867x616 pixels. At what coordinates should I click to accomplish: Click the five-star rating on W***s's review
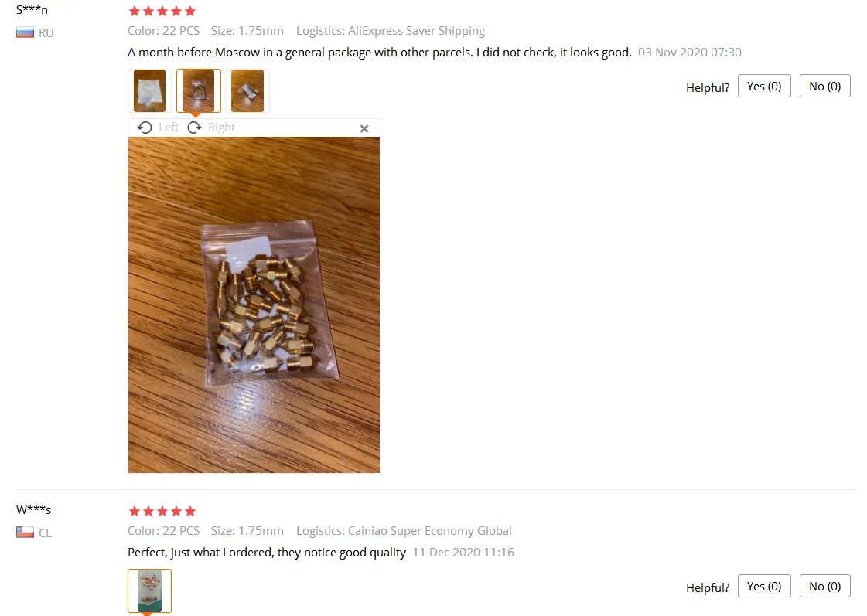[162, 511]
